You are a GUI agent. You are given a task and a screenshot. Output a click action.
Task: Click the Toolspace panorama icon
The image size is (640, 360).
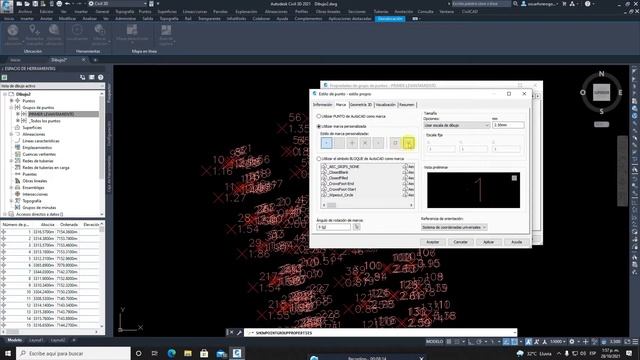click(91, 77)
